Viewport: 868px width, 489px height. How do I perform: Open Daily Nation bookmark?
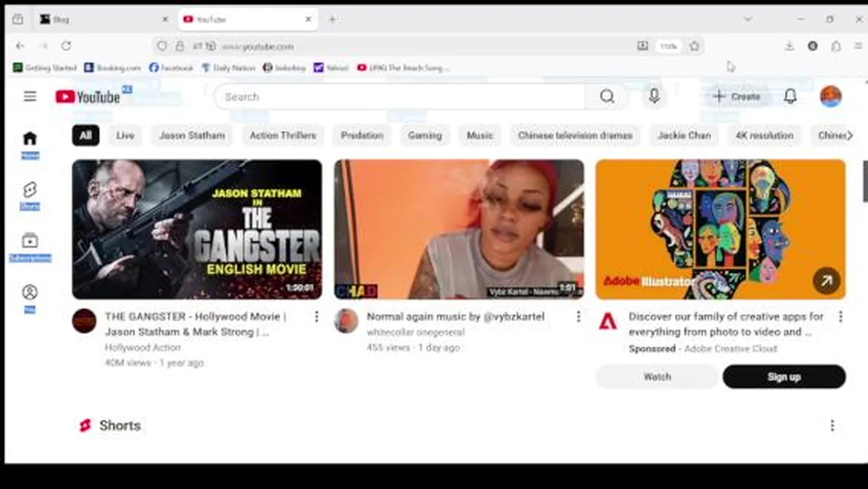tap(228, 68)
